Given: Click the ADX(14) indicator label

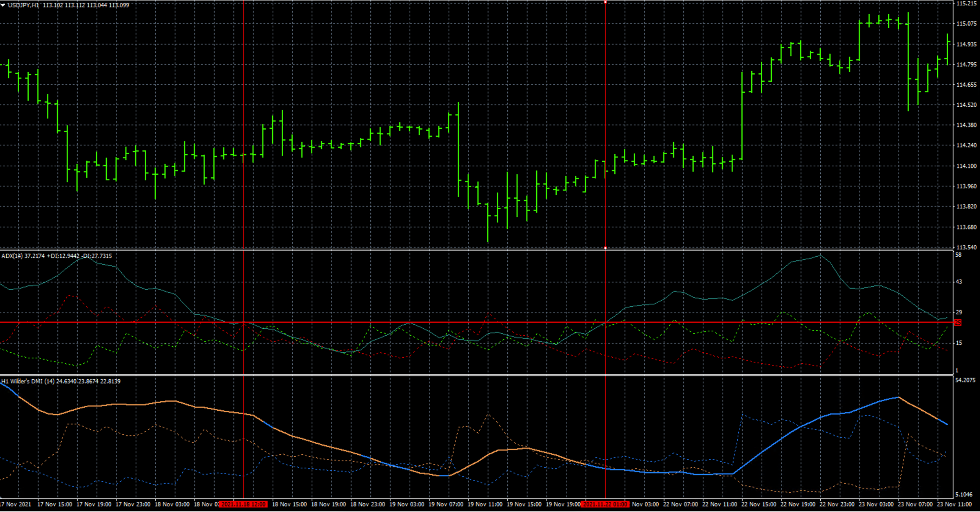Looking at the screenshot, I should pyautogui.click(x=12, y=256).
